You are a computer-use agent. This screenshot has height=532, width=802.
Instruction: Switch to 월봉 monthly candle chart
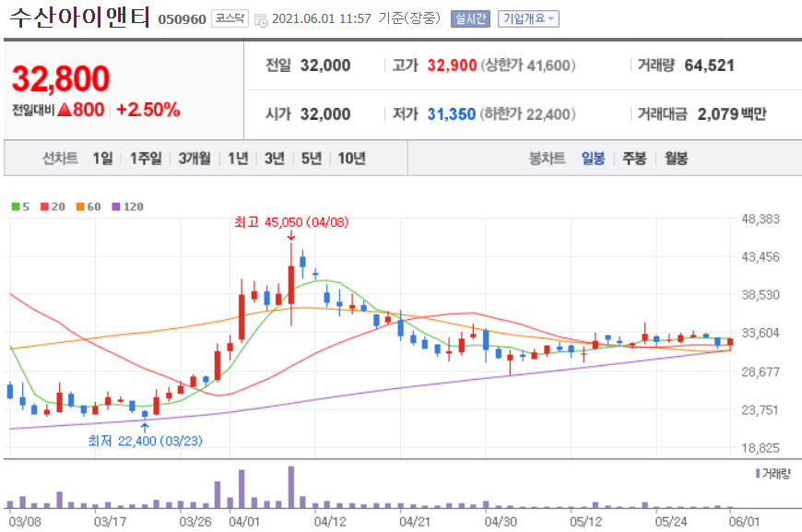pyautogui.click(x=676, y=159)
